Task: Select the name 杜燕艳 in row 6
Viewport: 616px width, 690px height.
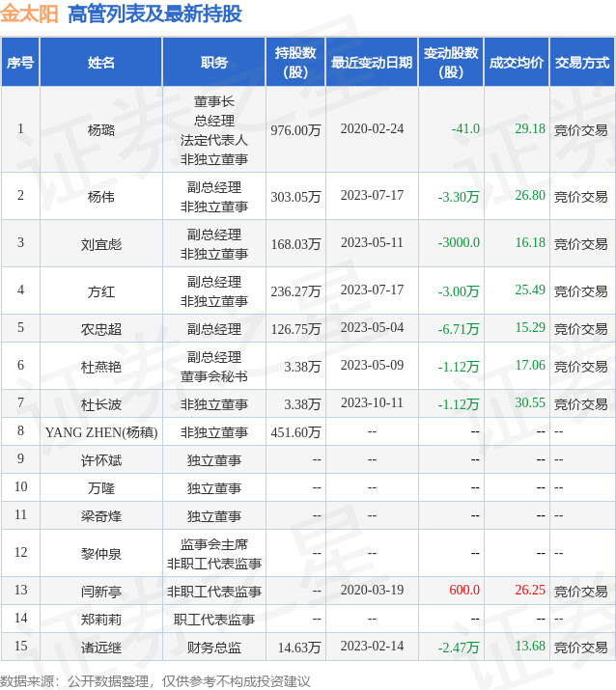Action: (x=100, y=367)
